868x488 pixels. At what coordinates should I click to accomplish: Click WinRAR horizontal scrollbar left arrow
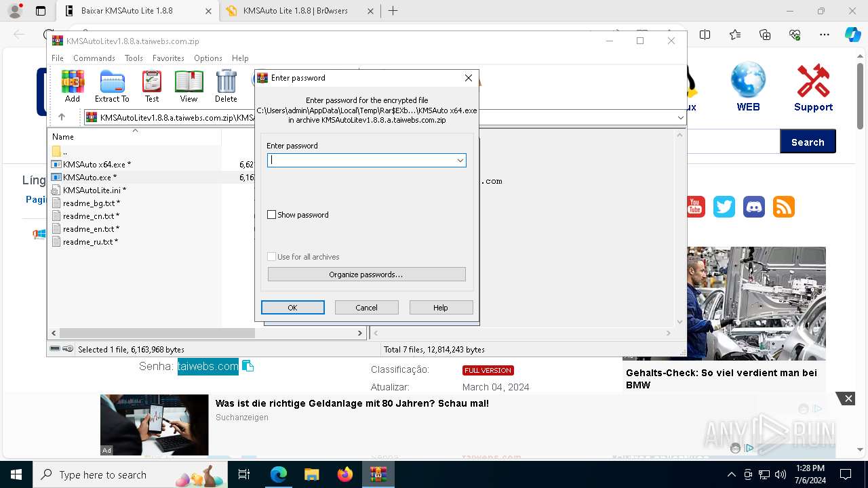tap(54, 333)
